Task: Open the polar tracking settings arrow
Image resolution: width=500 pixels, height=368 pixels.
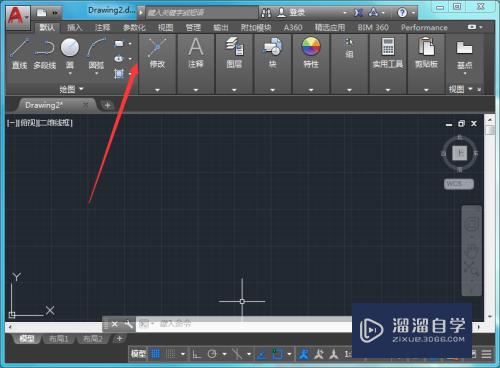Action: [224, 354]
